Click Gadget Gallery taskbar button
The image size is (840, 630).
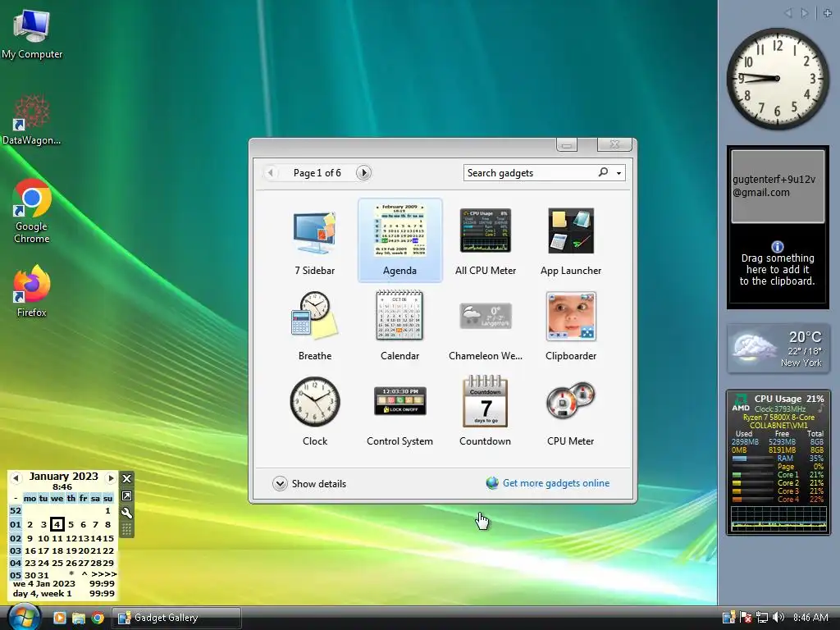point(176,618)
